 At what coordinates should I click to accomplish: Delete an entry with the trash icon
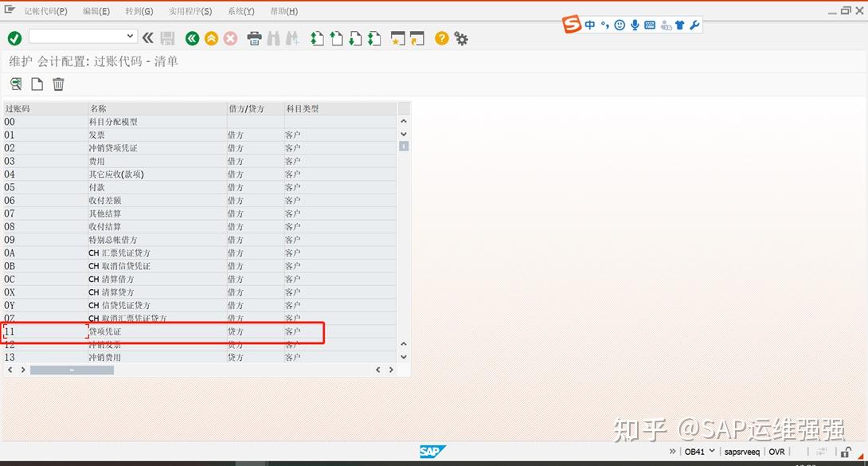pos(57,83)
